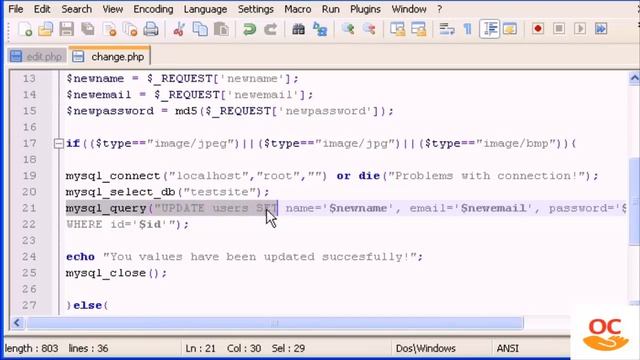Toggle synchronize vertical scrolling icon
Image resolution: width=640 pixels, height=360 pixels.
tap(397, 29)
